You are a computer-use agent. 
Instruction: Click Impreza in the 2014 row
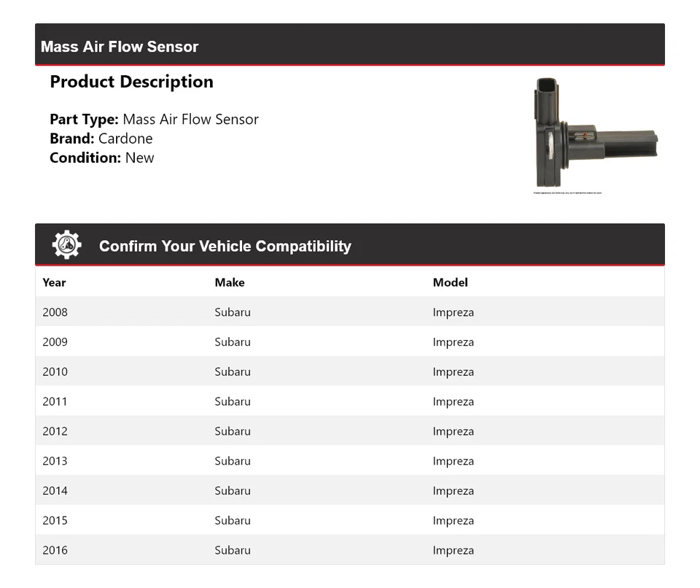pyautogui.click(x=453, y=491)
